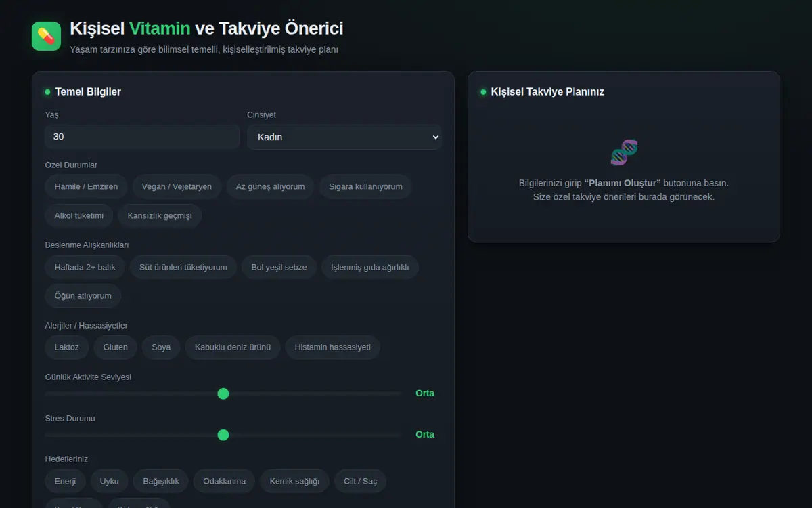The height and width of the screenshot is (508, 812).
Task: Enable the Sigara kullanıyorum chip
Action: click(x=365, y=187)
